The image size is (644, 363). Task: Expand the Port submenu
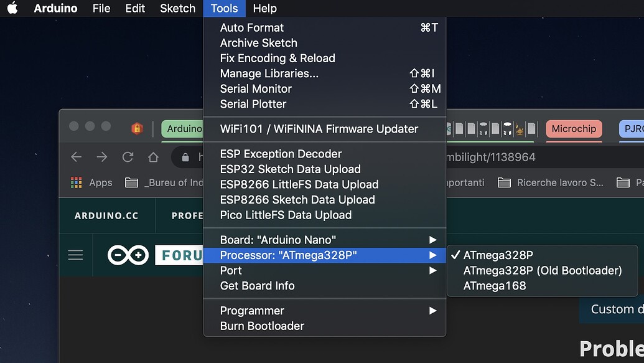click(x=230, y=270)
